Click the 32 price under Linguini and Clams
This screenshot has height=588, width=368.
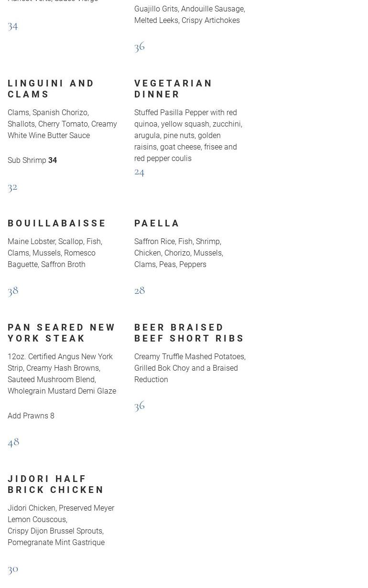click(x=12, y=186)
